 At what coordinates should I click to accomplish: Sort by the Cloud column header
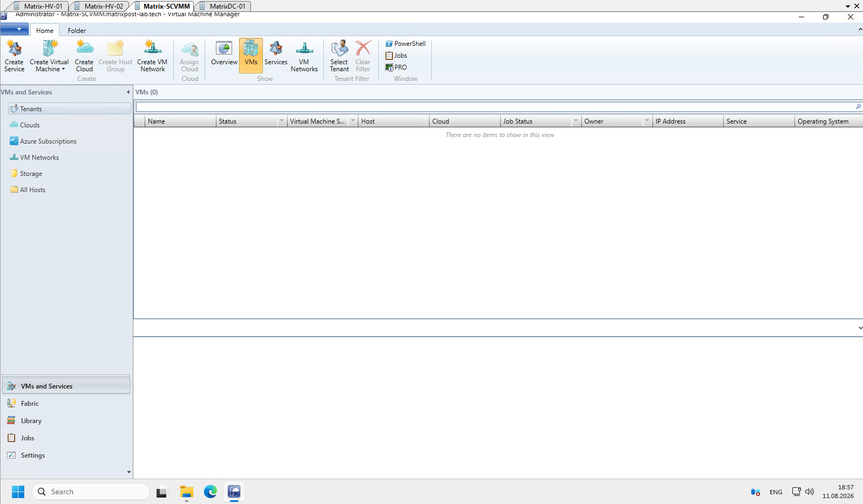465,121
